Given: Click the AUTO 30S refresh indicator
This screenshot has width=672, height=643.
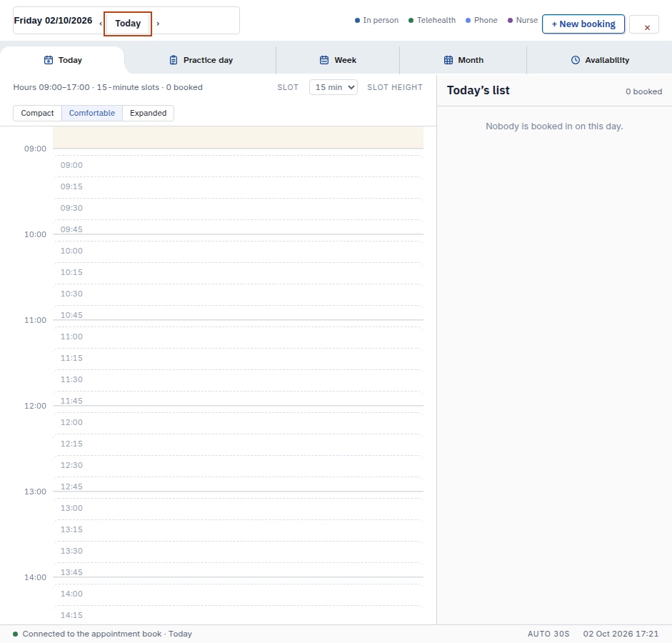Looking at the screenshot, I should click(548, 634).
